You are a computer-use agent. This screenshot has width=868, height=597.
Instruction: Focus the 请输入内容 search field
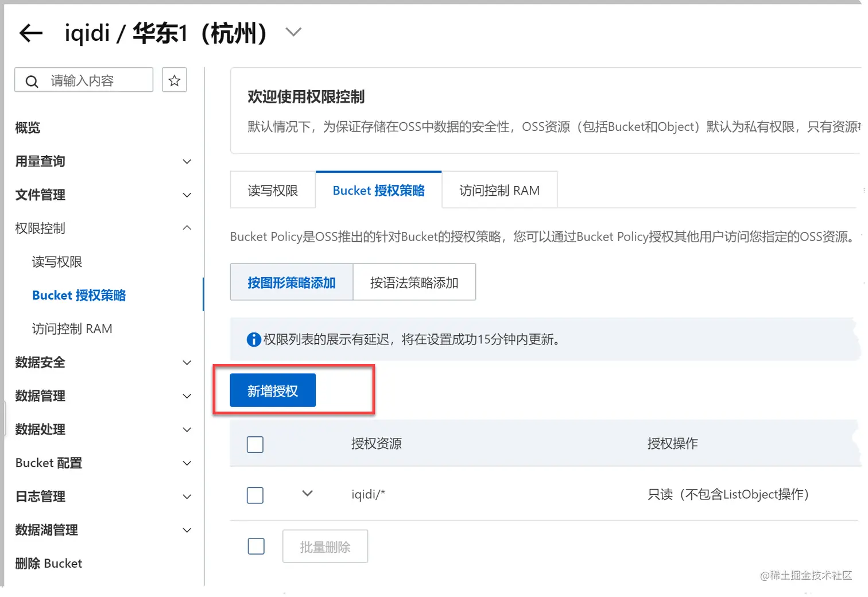pyautogui.click(x=84, y=80)
